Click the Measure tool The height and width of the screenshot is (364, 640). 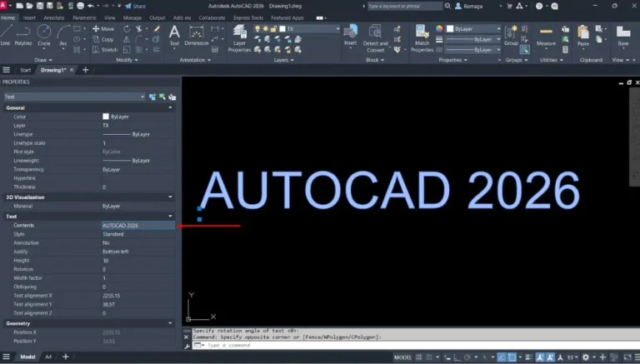pos(546,36)
